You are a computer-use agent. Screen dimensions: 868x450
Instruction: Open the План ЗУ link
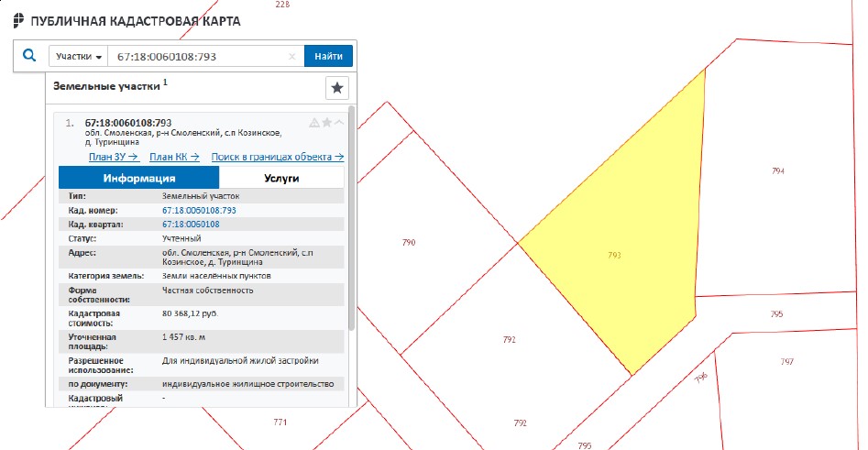(113, 157)
